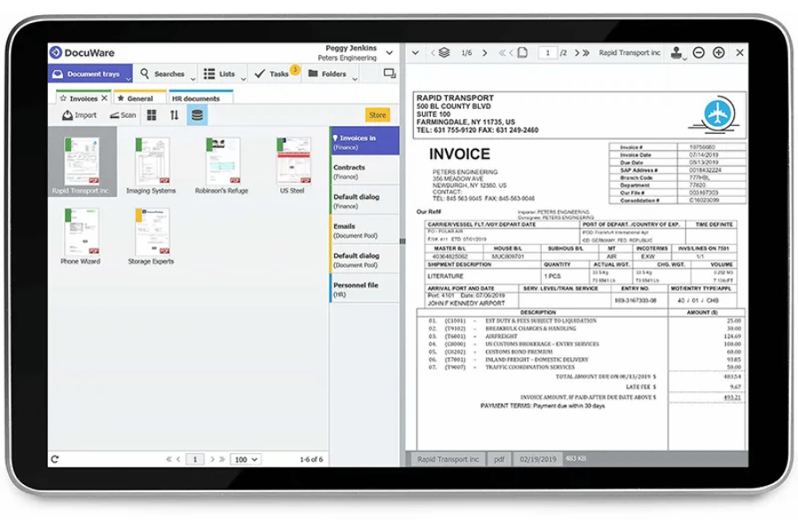Choose Default dialog (Document Pool) entry

point(364,260)
